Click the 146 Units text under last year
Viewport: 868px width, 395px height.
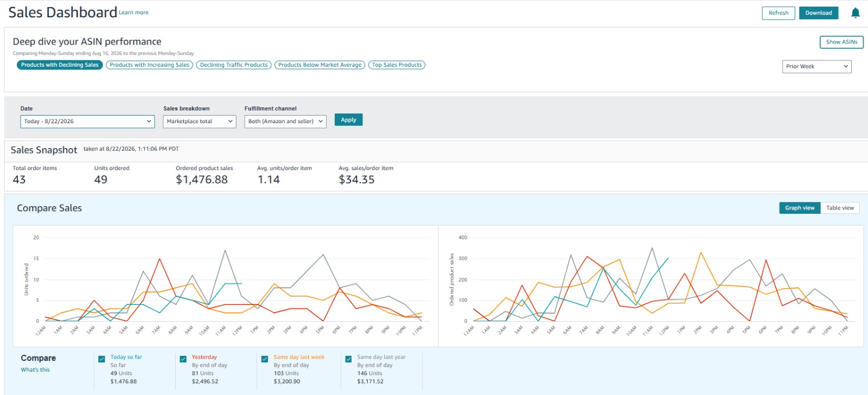(x=369, y=373)
